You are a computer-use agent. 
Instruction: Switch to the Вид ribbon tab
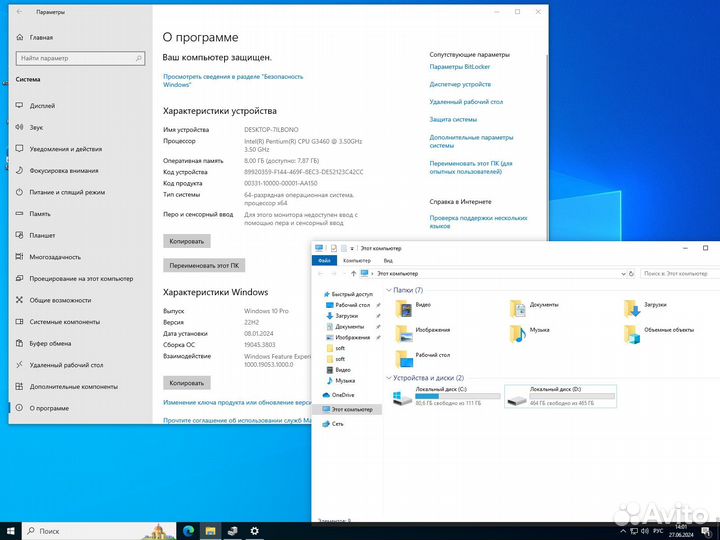point(388,260)
